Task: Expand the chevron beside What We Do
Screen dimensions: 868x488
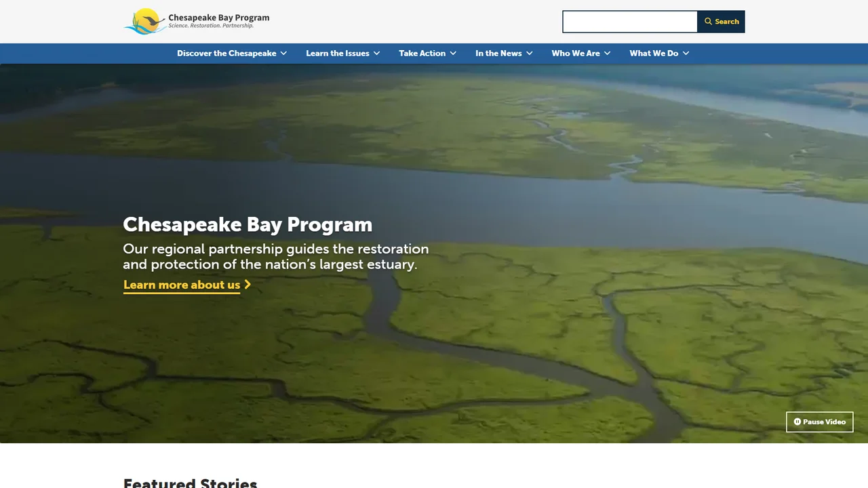Action: pyautogui.click(x=686, y=53)
